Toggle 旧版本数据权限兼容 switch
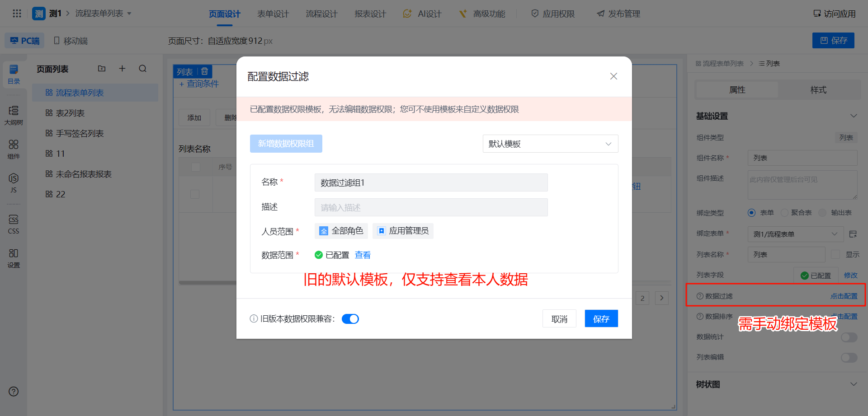This screenshot has height=416, width=868. 350,319
